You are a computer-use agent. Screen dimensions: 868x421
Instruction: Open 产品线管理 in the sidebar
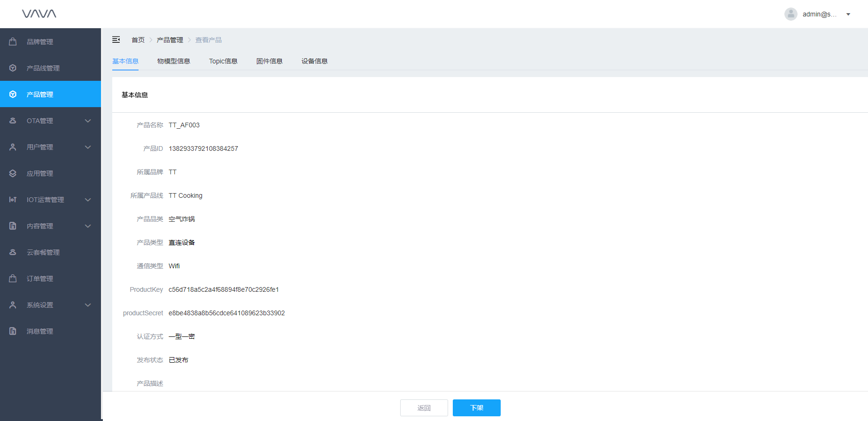[x=50, y=68]
